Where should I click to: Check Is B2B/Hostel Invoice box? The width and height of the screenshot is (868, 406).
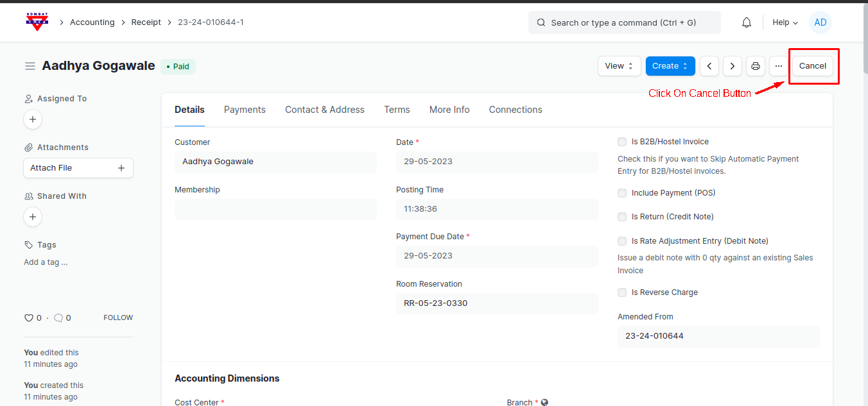tap(622, 142)
